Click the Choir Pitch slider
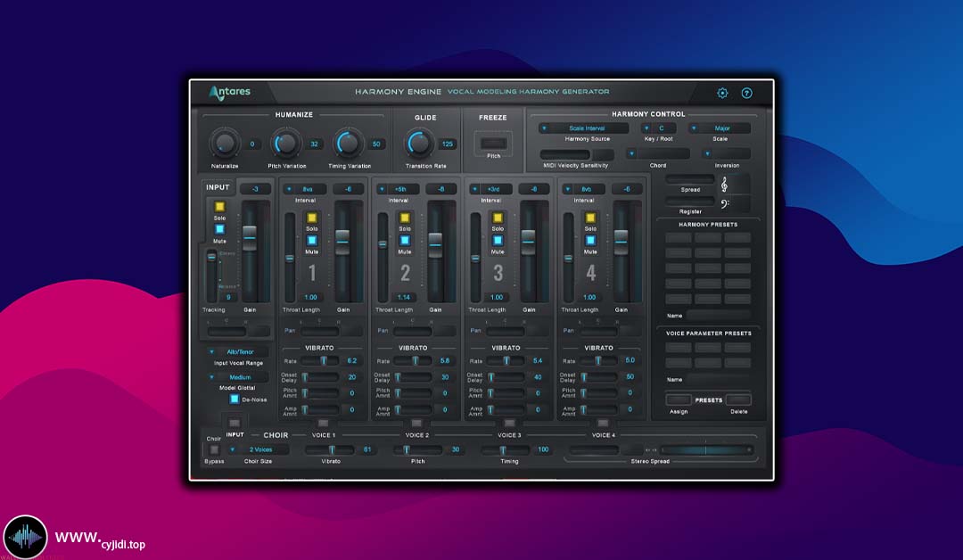Viewport: 963px width, 560px height. (x=417, y=449)
